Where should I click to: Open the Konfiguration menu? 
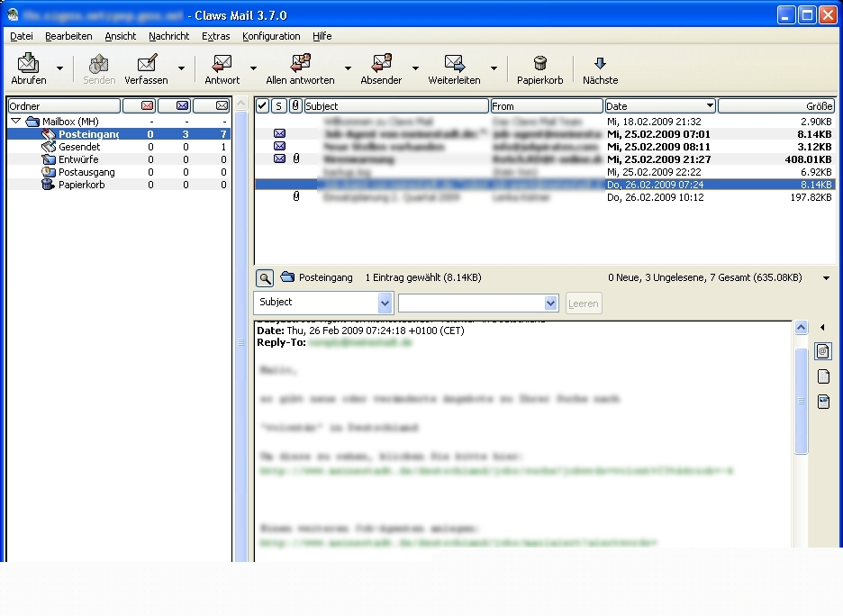coord(271,36)
